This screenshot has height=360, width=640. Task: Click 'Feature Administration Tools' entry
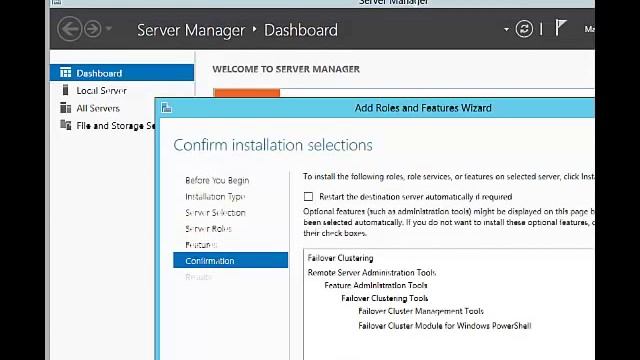pyautogui.click(x=376, y=285)
